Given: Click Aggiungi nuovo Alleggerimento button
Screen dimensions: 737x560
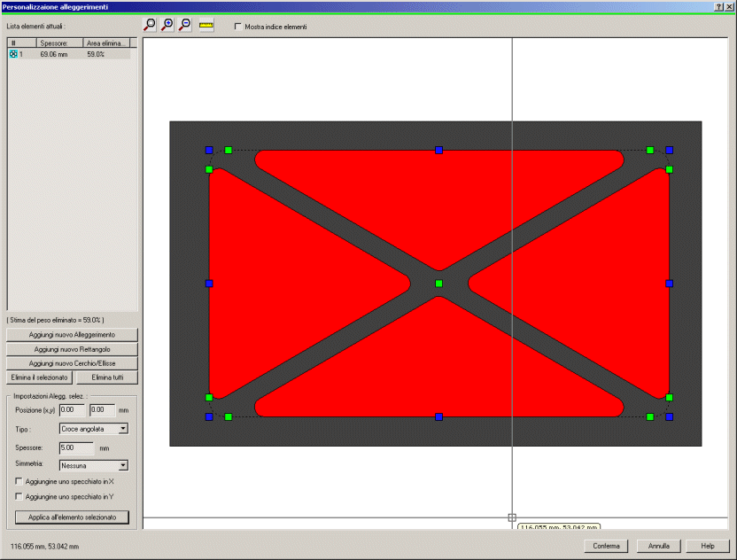Looking at the screenshot, I should [72, 335].
